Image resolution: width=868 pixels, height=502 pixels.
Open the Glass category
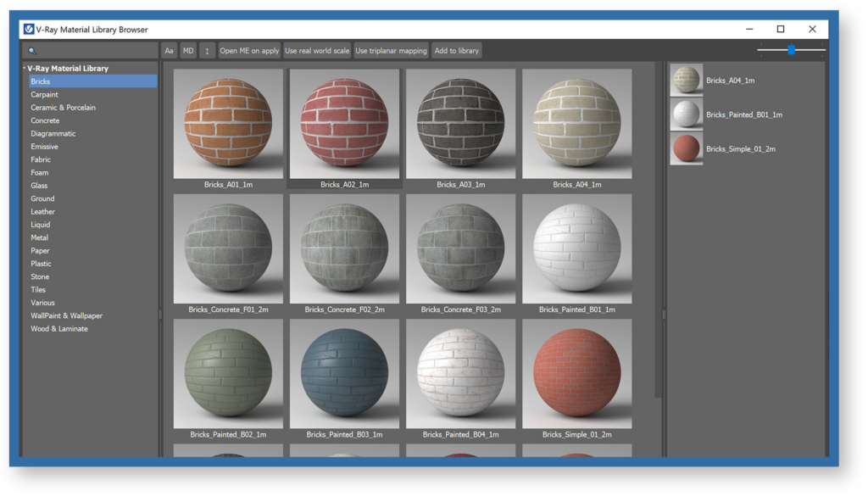(39, 186)
